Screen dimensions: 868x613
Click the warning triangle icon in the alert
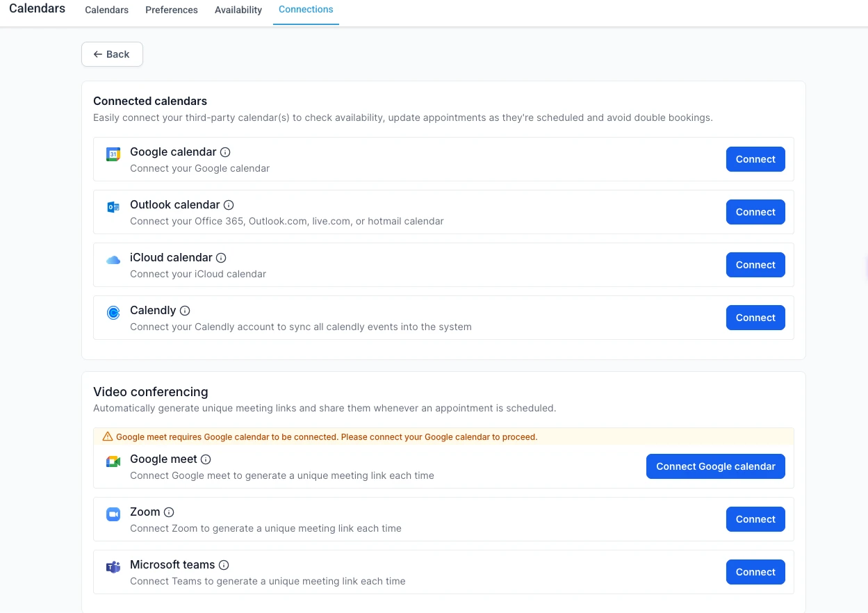point(107,437)
